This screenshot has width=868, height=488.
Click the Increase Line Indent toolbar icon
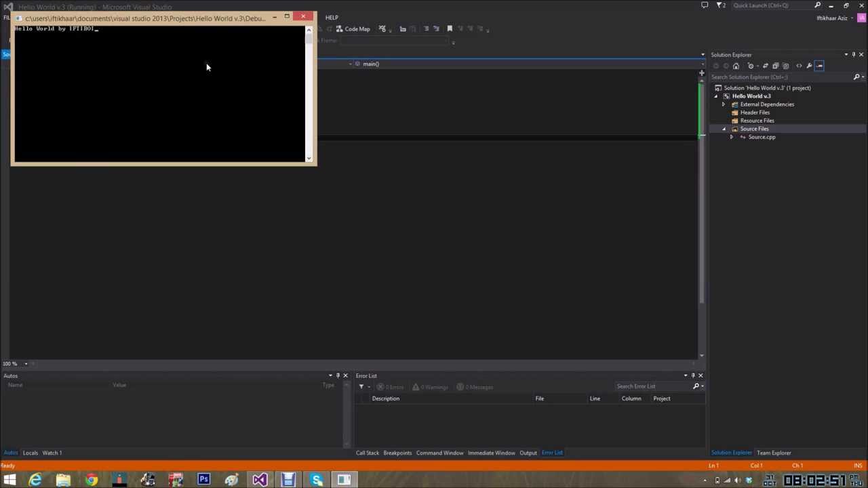(x=435, y=28)
